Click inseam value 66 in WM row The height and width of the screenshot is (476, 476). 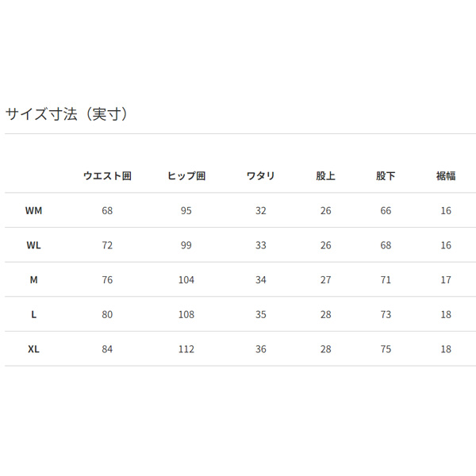point(386,210)
